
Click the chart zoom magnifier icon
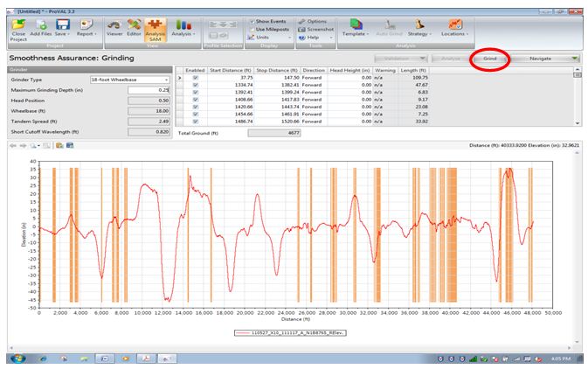tap(33, 146)
